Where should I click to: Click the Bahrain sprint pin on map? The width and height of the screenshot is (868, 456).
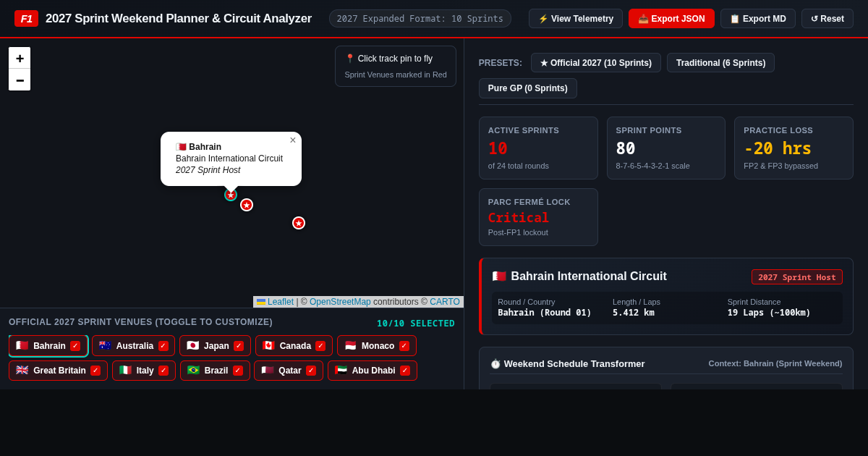click(x=231, y=195)
